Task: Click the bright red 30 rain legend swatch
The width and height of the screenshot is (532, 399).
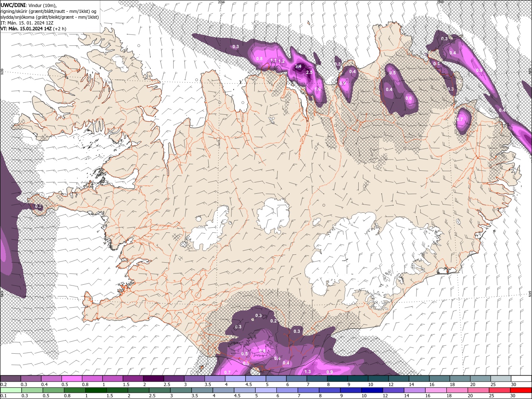Action: coord(521,390)
